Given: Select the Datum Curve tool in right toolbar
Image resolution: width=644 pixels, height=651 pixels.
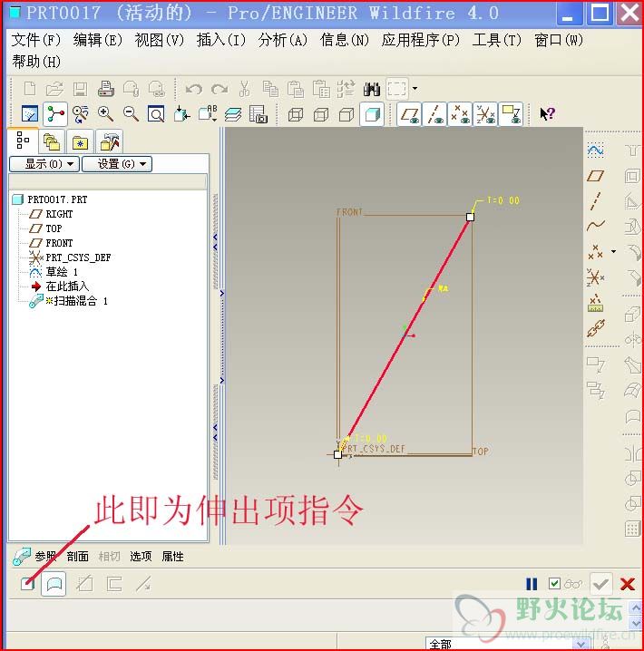Looking at the screenshot, I should 595,226.
